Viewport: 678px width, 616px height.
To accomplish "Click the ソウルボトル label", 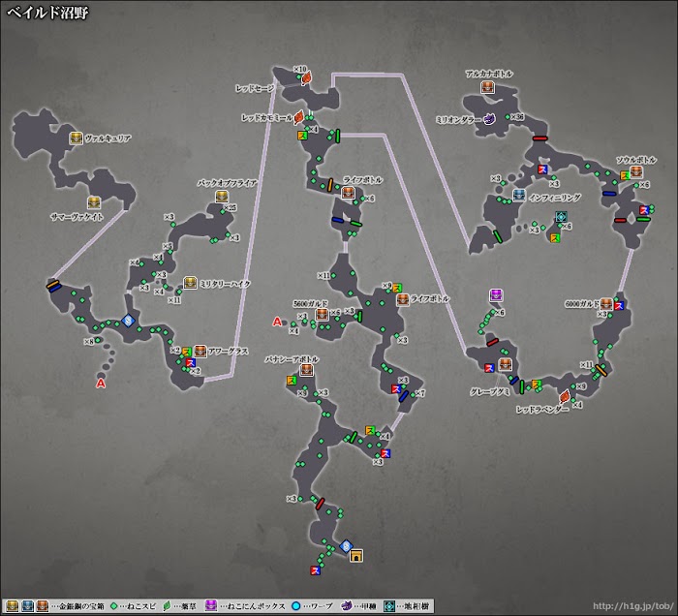I will [x=636, y=160].
